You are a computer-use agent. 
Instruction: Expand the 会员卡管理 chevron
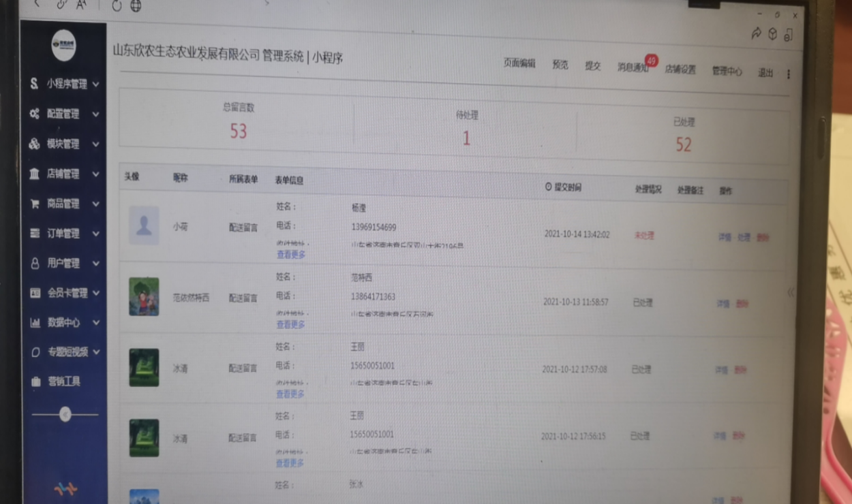[95, 293]
